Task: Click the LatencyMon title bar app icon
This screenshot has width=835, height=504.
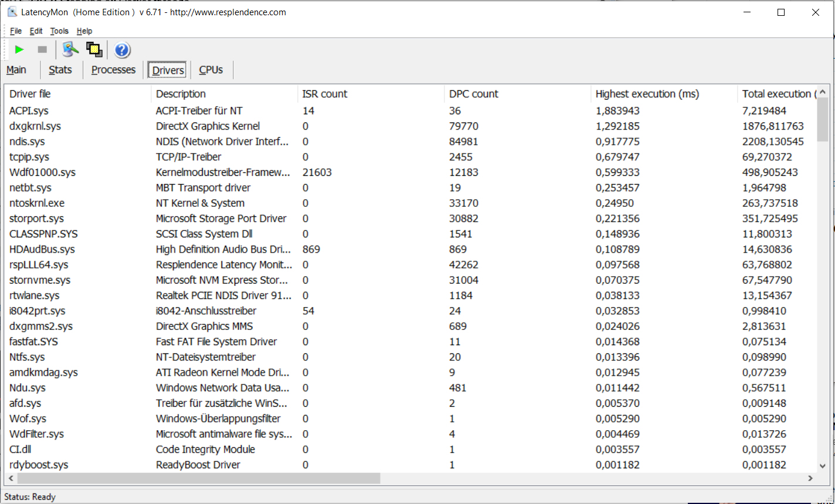Action: click(x=12, y=12)
